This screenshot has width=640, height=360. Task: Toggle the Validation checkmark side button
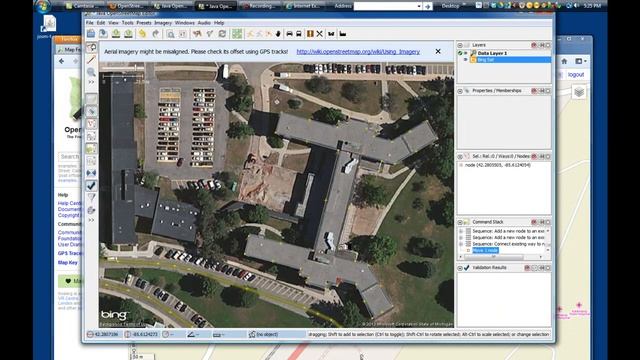click(91, 186)
